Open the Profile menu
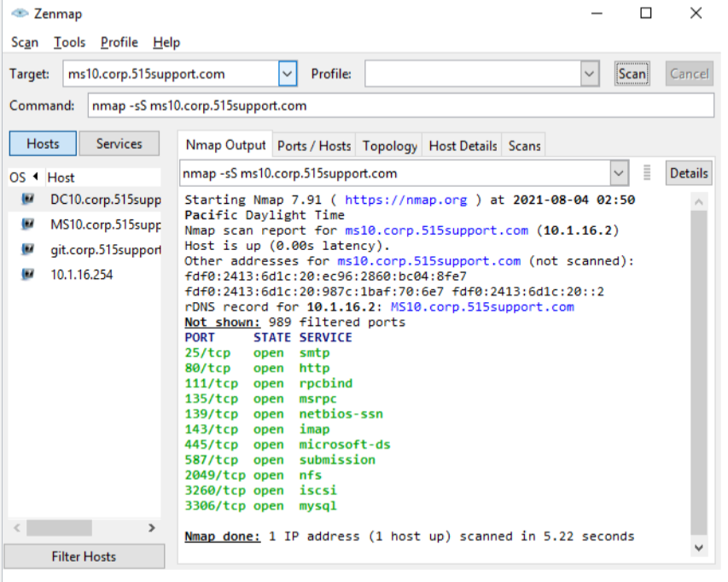The height and width of the screenshot is (582, 728). click(119, 42)
